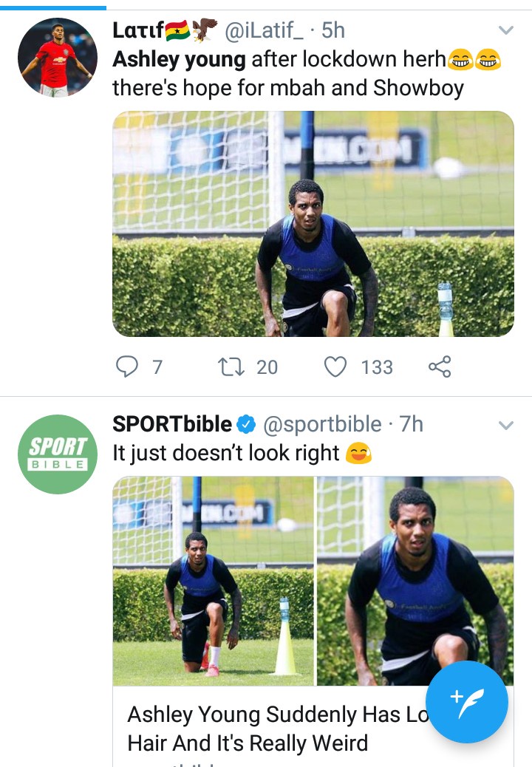Tap bold 'Ashley young' text in tweet
Viewport: 532px width, 767px height.
coord(179,60)
